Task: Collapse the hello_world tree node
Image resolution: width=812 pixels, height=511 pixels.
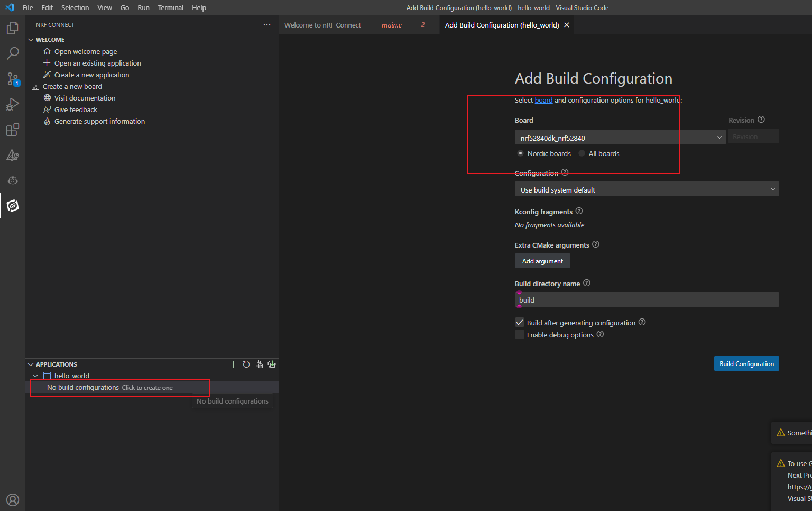Action: click(x=35, y=376)
